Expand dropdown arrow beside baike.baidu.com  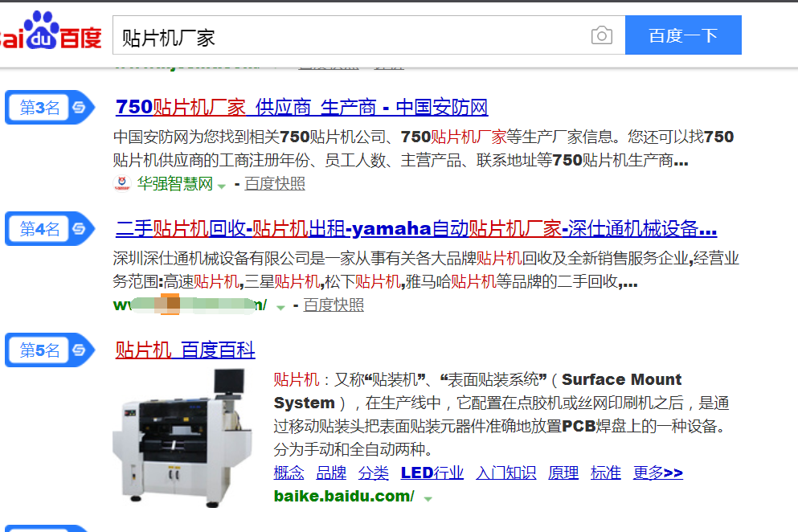coord(428,499)
